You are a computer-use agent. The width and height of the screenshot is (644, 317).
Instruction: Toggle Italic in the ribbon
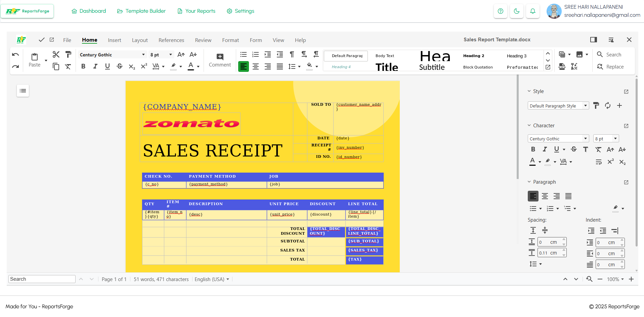95,66
